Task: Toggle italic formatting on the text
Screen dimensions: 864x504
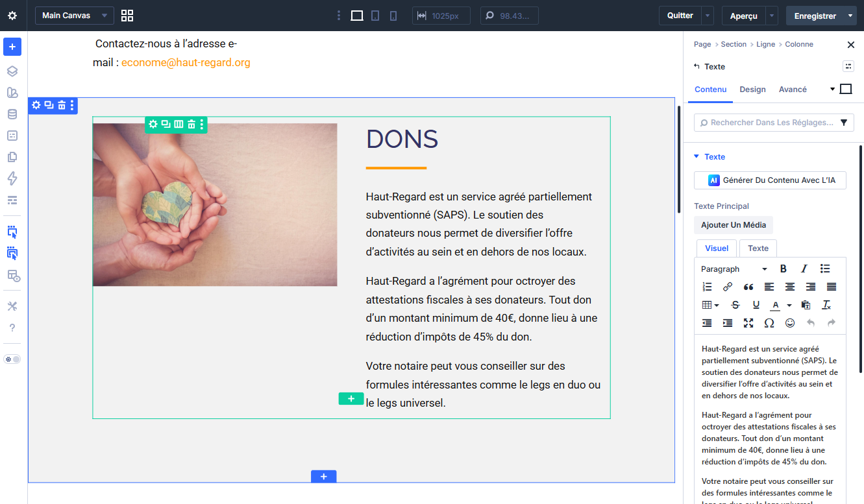Action: point(804,268)
